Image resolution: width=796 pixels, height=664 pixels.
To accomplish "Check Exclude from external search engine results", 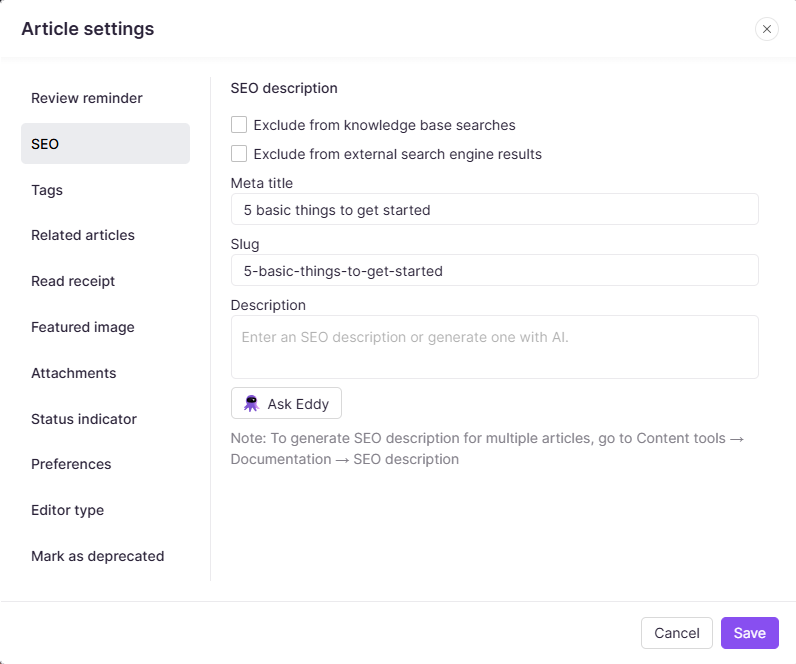I will click(239, 154).
